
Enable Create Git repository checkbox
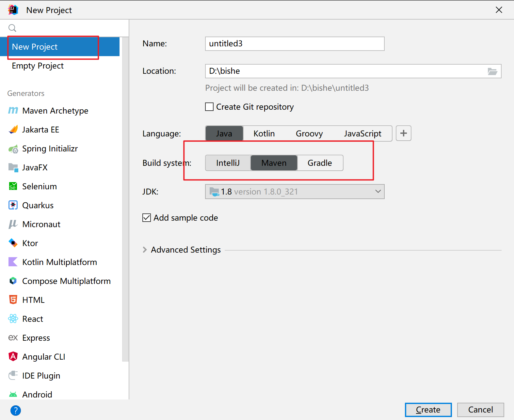pyautogui.click(x=209, y=107)
